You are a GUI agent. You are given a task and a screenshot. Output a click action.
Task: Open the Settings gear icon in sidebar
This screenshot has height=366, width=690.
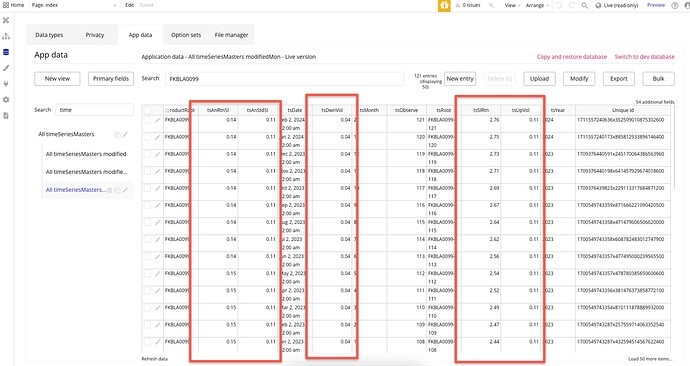click(6, 100)
